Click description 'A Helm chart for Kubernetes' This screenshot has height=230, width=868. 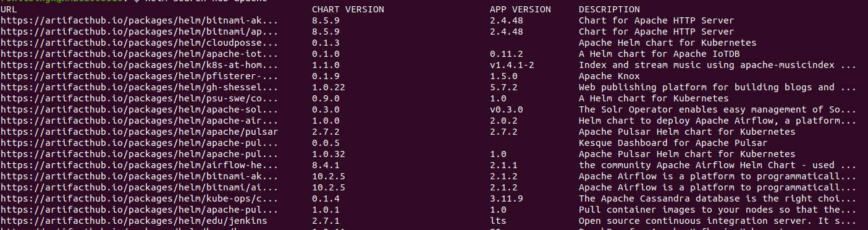coord(654,98)
